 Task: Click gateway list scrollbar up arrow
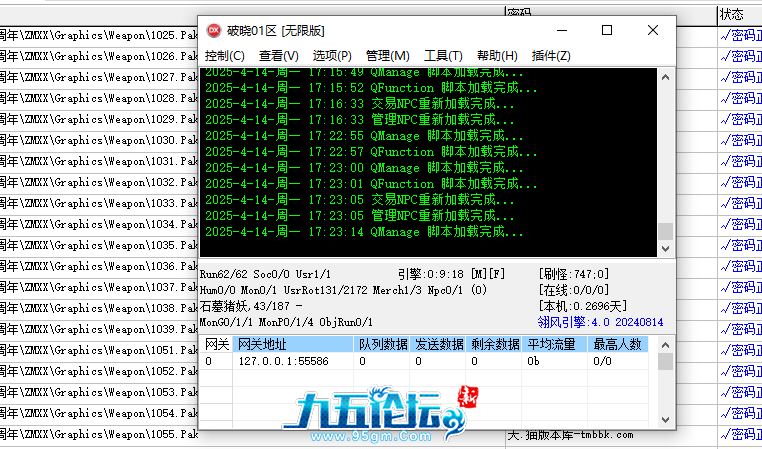tap(665, 345)
